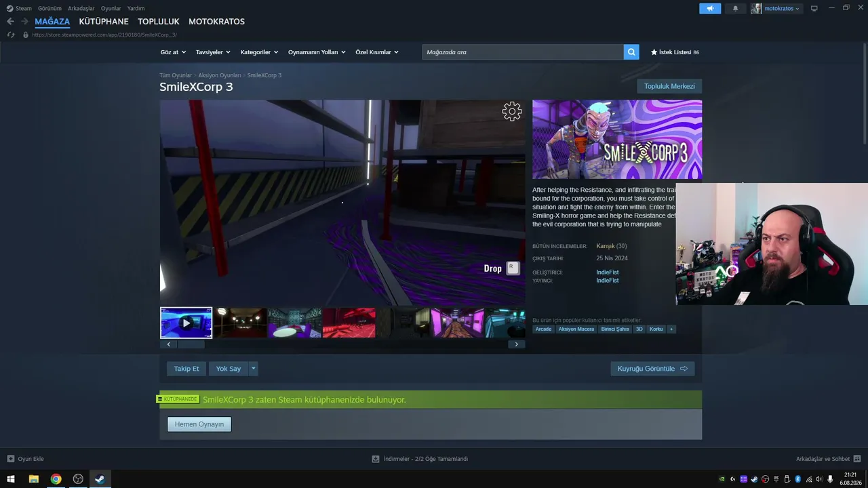Image resolution: width=868 pixels, height=488 pixels.
Task: Click Kuyruğu Görüntüle button
Action: (x=652, y=369)
